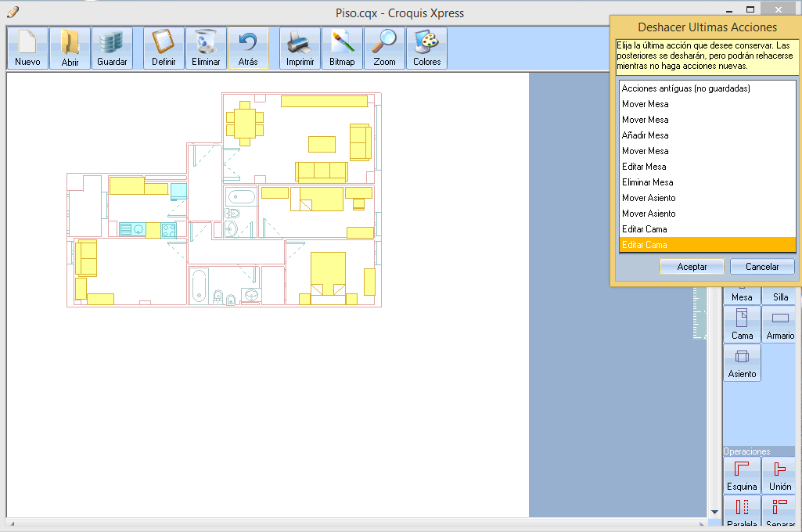Activate the Zoom magnifier tool
The width and height of the screenshot is (802, 532).
pyautogui.click(x=384, y=48)
